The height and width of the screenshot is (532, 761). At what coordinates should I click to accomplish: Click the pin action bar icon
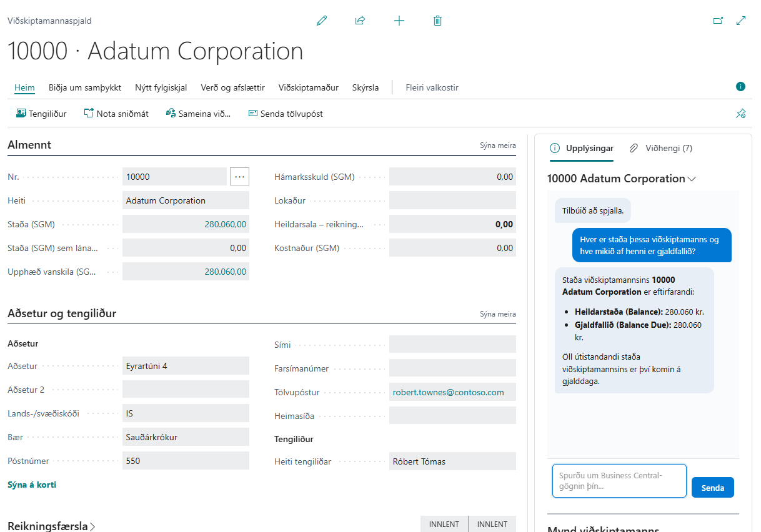(x=740, y=114)
